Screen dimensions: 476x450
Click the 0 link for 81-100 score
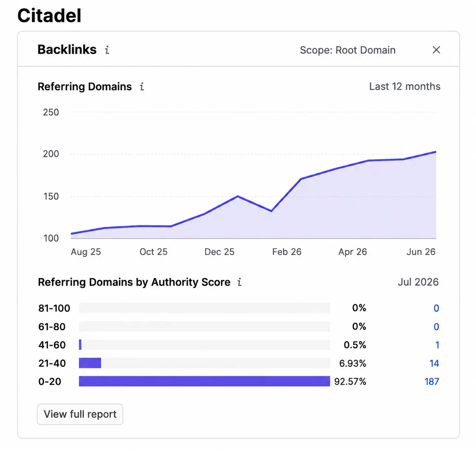tap(436, 308)
